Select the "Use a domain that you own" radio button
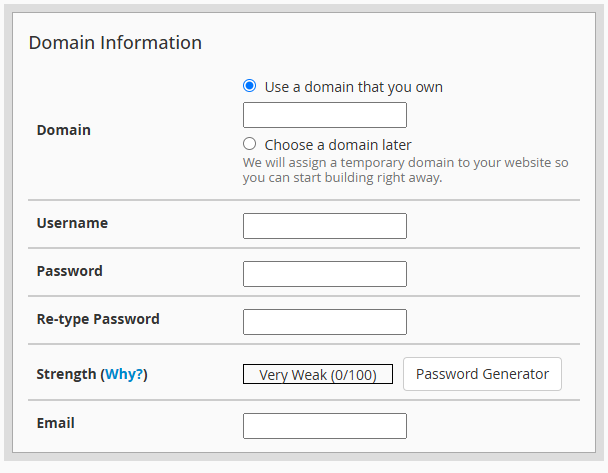The height and width of the screenshot is (473, 608). 250,87
